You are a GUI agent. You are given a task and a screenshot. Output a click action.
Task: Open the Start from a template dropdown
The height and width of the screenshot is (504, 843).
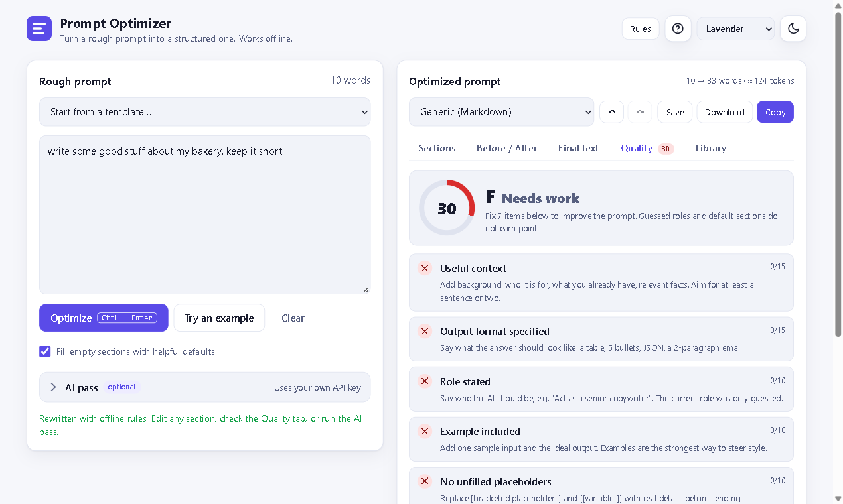click(205, 112)
